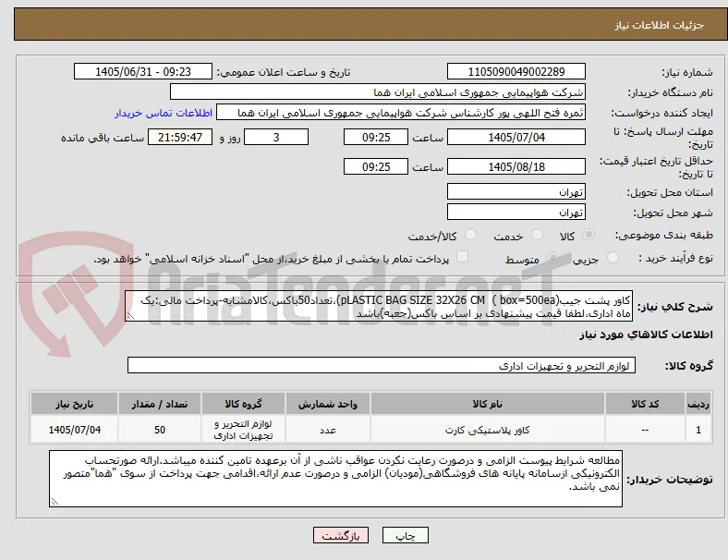Click the need number field 1105090049002289
The image size is (728, 560).
(x=516, y=71)
